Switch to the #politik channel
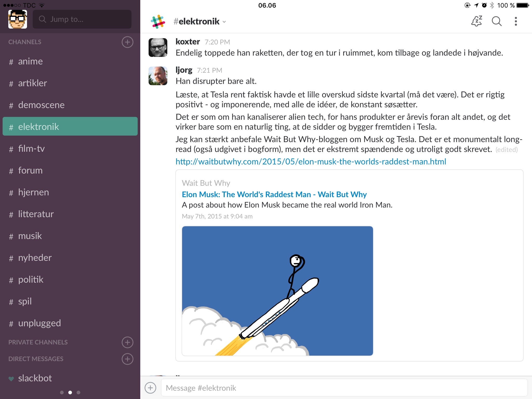This screenshot has width=532, height=399. tap(70, 280)
